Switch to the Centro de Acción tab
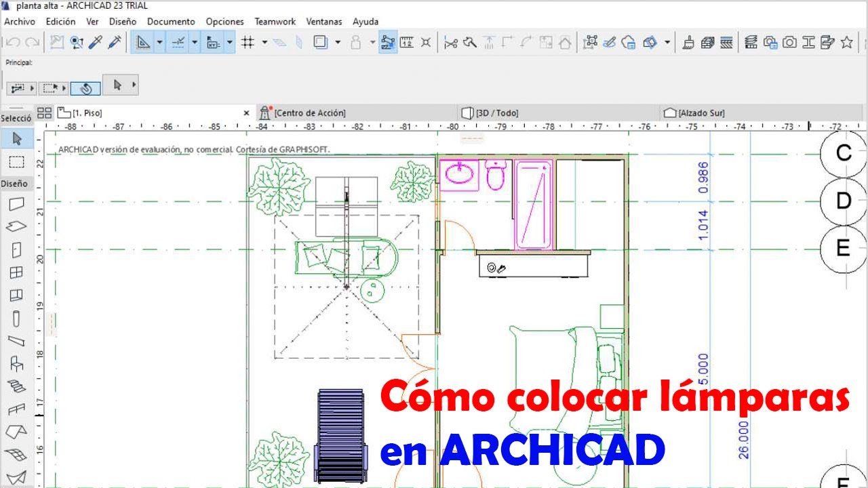The width and height of the screenshot is (868, 488). click(x=357, y=113)
